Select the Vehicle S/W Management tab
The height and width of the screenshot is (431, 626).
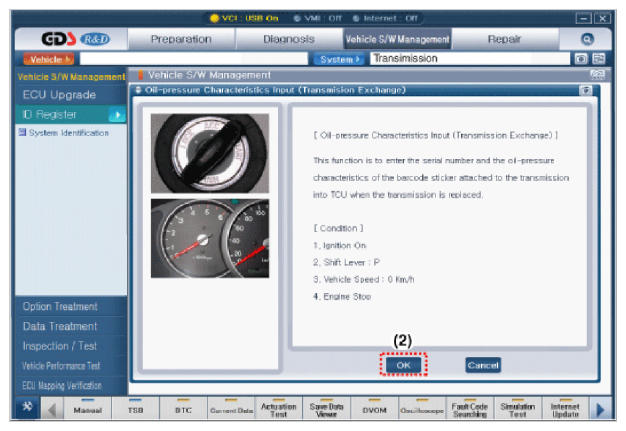[397, 39]
